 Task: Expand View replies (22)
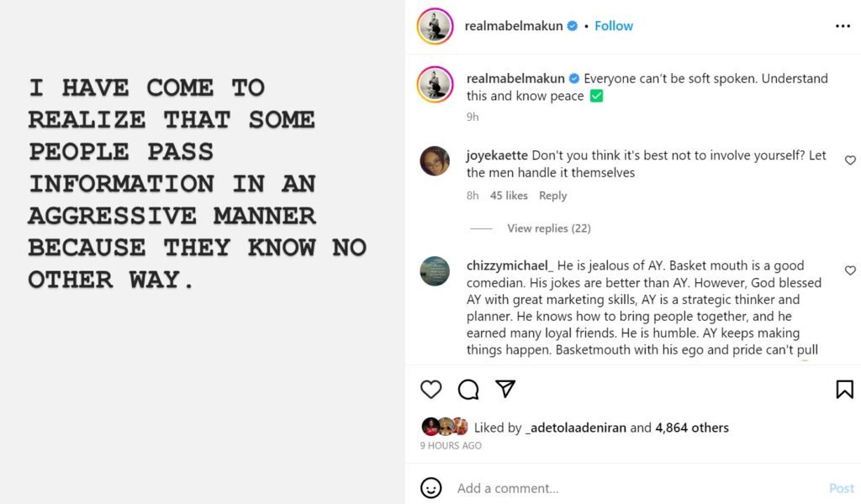[549, 228]
